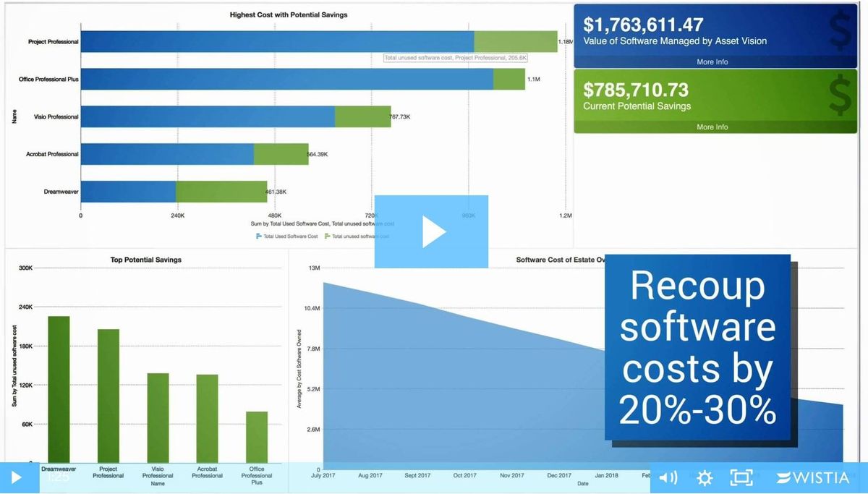Expand the Project Professional tooltip details
Image resolution: width=868 pixels, height=494 pixels.
pyautogui.click(x=454, y=57)
